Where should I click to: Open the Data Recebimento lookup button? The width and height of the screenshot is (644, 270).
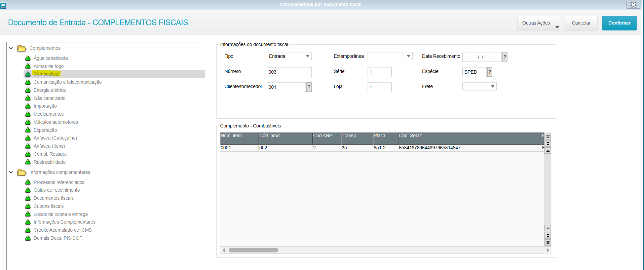505,57
